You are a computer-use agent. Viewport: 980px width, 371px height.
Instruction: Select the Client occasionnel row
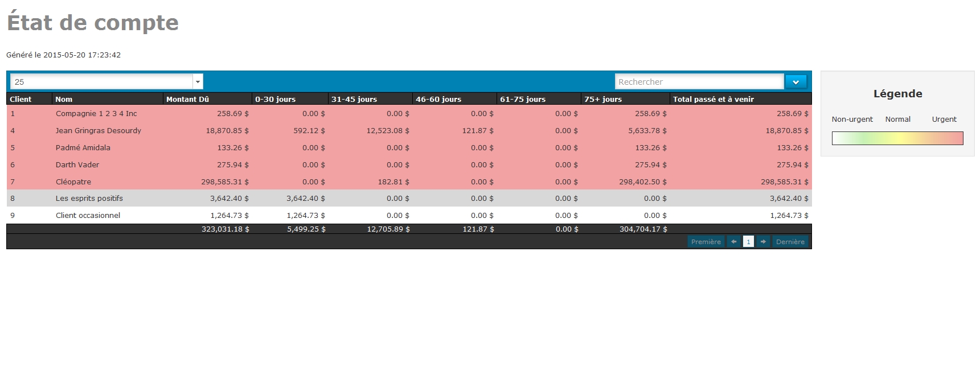click(88, 215)
